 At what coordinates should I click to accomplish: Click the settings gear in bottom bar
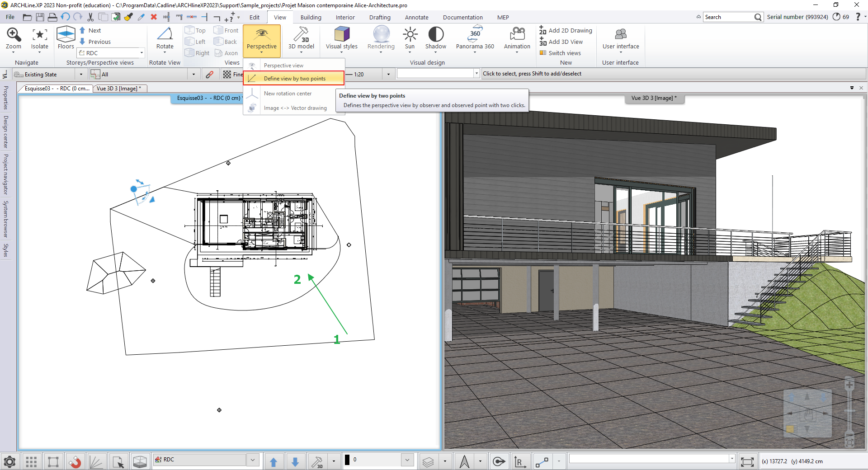coord(9,461)
